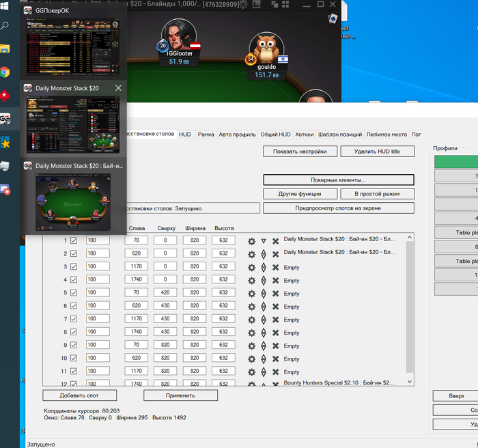Launch Chrome from taskbar

click(x=5, y=72)
